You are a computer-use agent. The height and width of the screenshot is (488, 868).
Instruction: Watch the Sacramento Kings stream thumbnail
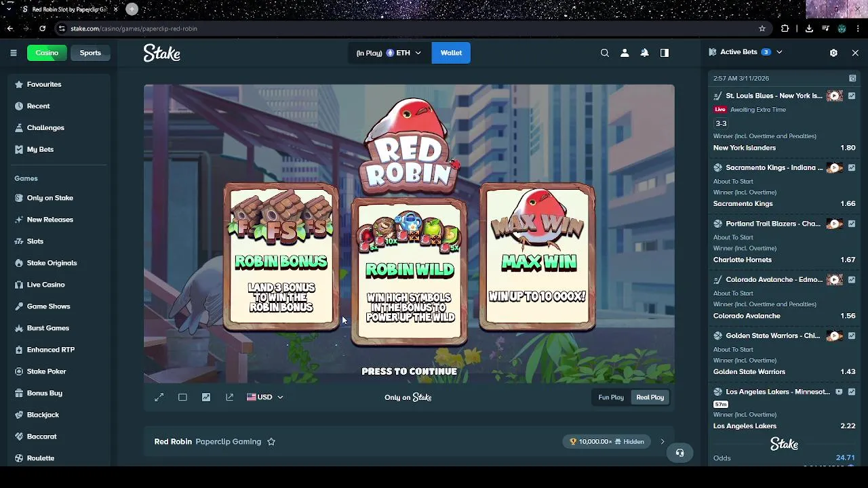click(835, 167)
